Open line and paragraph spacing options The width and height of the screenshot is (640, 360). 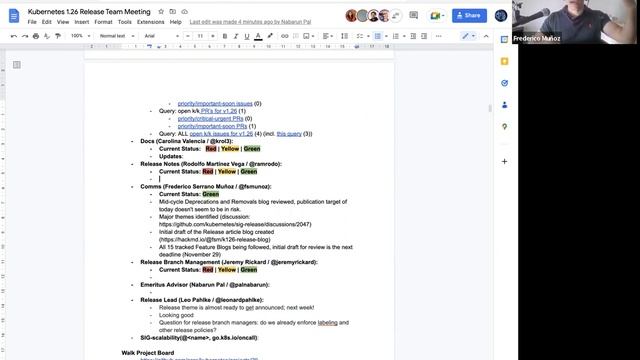344,36
